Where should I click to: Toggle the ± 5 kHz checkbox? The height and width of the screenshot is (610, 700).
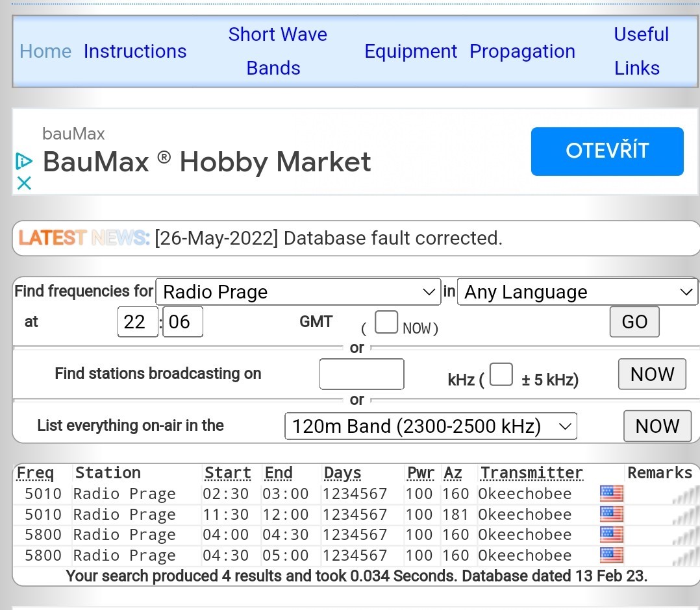[x=501, y=374]
